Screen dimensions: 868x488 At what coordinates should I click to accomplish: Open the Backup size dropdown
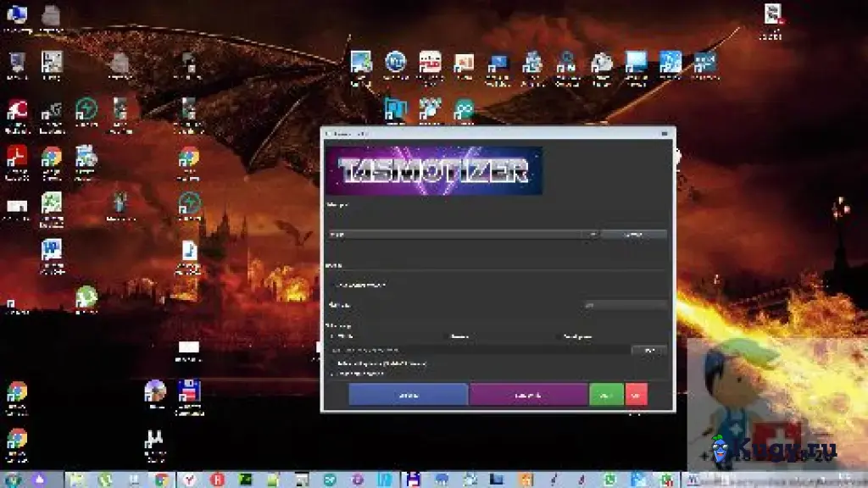point(626,305)
